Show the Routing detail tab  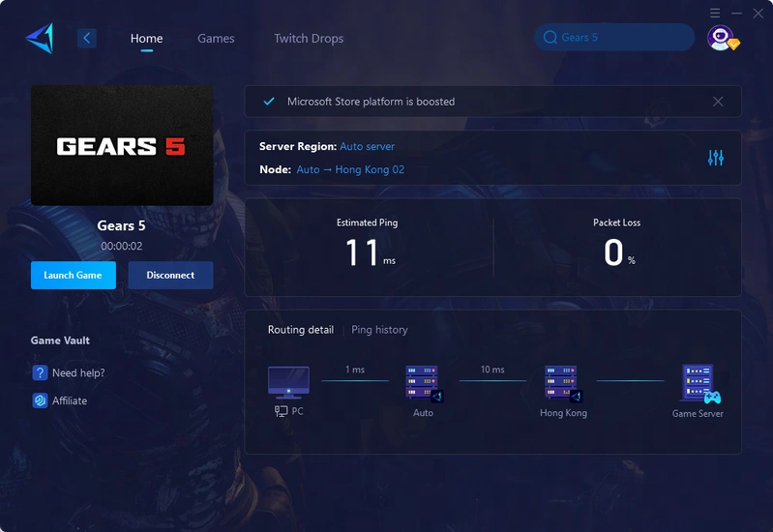point(301,330)
